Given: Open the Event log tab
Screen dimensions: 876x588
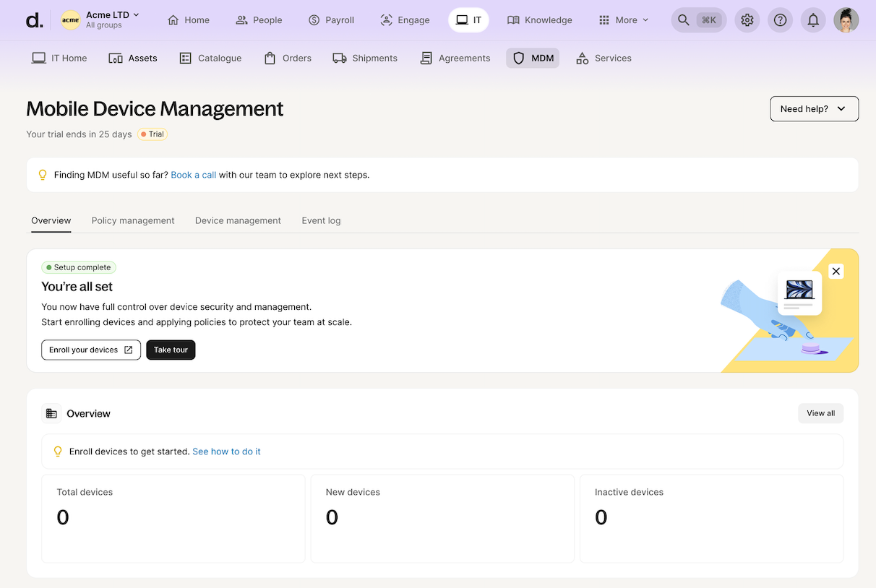Looking at the screenshot, I should coord(321,221).
